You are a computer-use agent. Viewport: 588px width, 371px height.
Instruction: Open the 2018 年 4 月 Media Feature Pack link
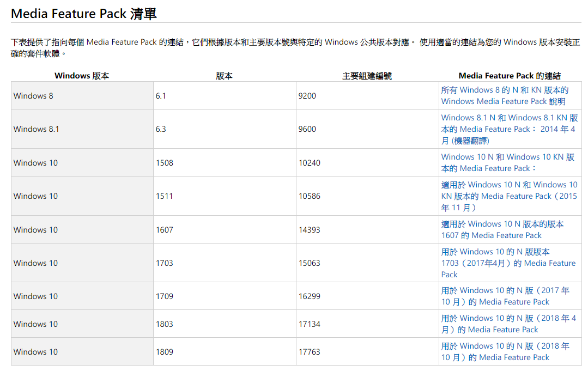click(x=508, y=324)
